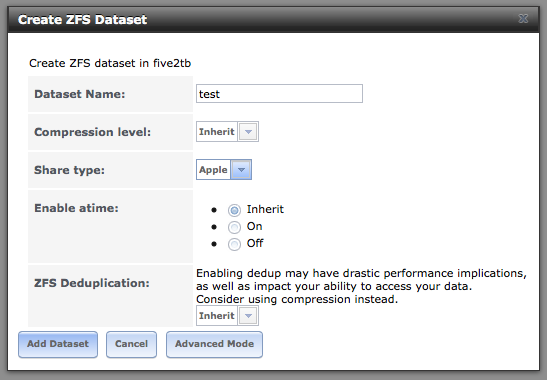Click the Add Dataset button
Viewport: 547px width, 380px height.
58,344
